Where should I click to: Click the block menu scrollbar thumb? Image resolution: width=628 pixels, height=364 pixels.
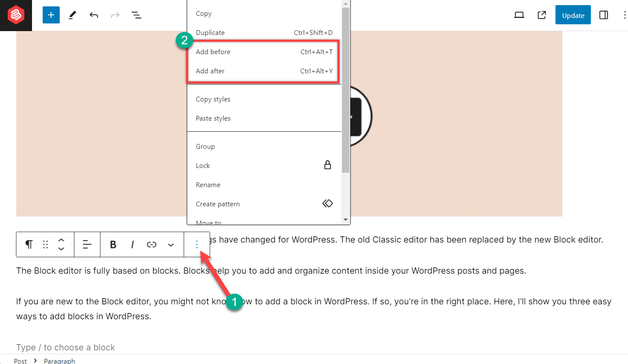pos(346,90)
